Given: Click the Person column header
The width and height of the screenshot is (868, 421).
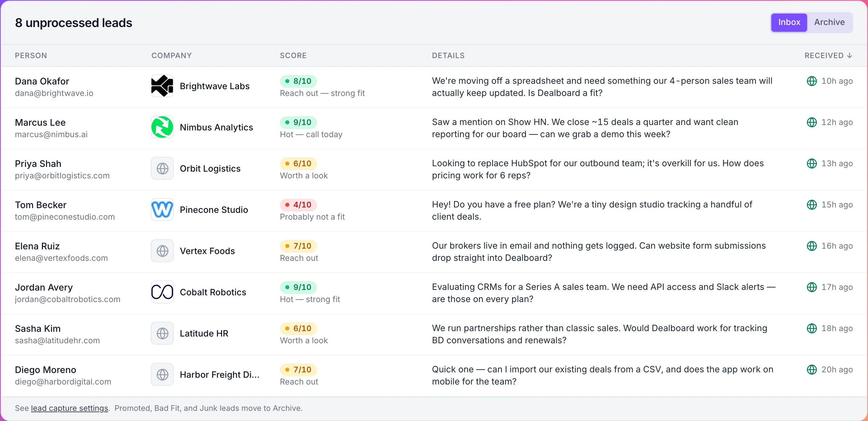Looking at the screenshot, I should click(31, 55).
